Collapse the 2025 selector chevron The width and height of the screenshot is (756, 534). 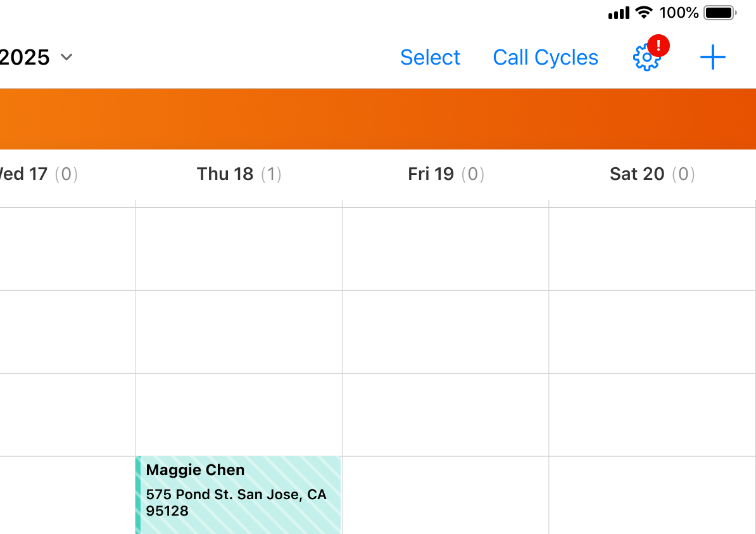(x=66, y=57)
